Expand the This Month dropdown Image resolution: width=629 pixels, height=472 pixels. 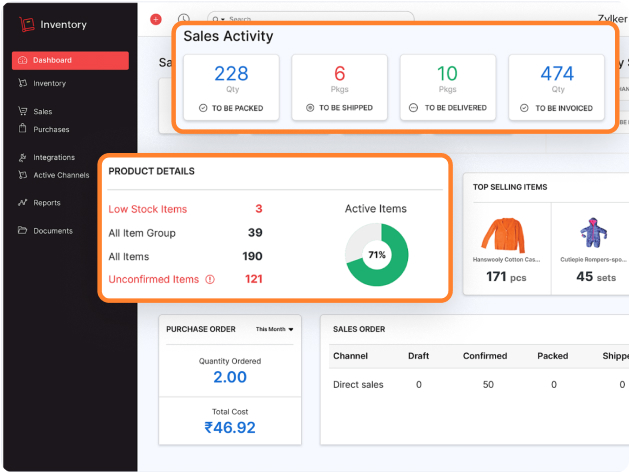(x=275, y=329)
